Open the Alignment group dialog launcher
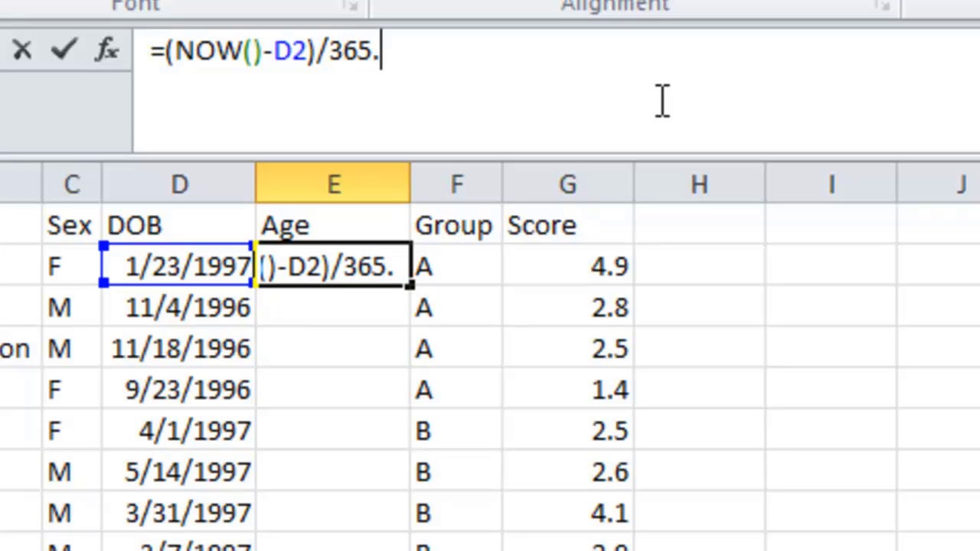980x551 pixels. pyautogui.click(x=883, y=6)
